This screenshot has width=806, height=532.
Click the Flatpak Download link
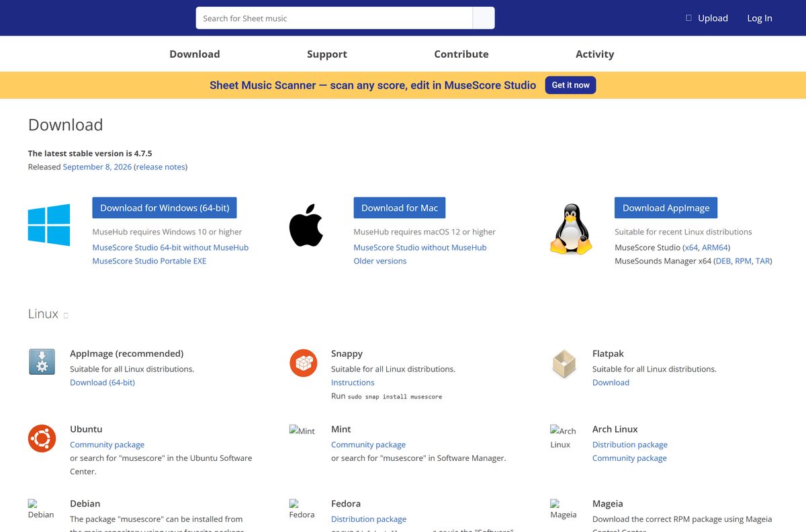pos(611,382)
